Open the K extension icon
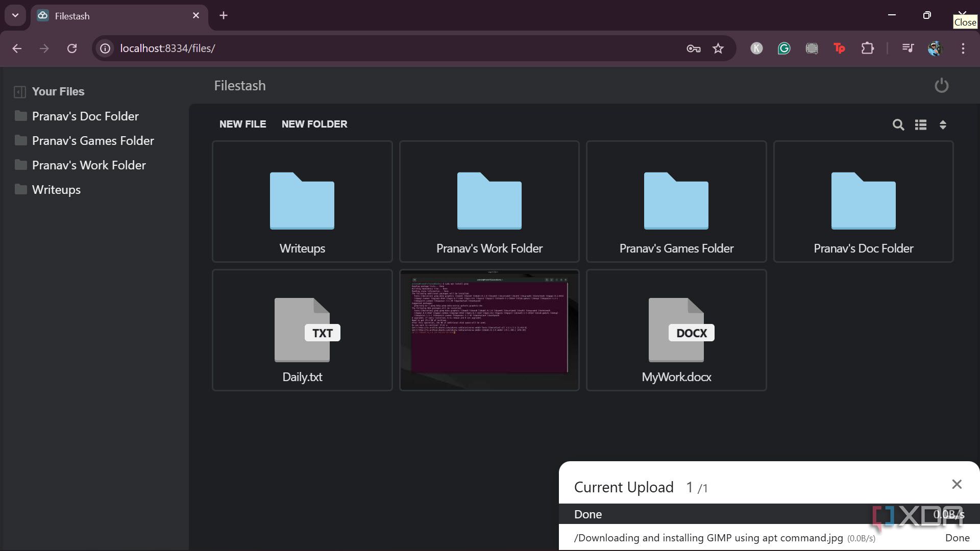This screenshot has width=980, height=551. click(756, 48)
